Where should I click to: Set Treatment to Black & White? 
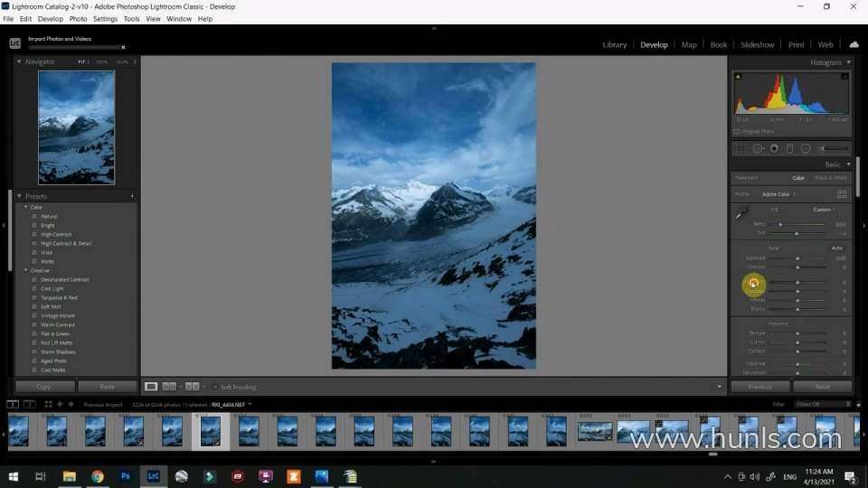tap(830, 178)
